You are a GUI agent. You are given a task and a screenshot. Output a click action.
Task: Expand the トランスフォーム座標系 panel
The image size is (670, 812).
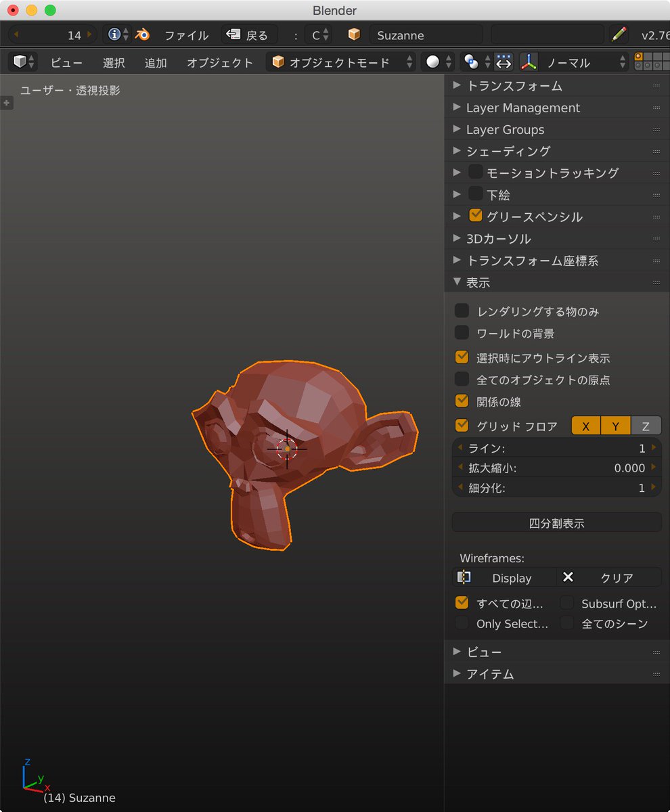point(457,260)
